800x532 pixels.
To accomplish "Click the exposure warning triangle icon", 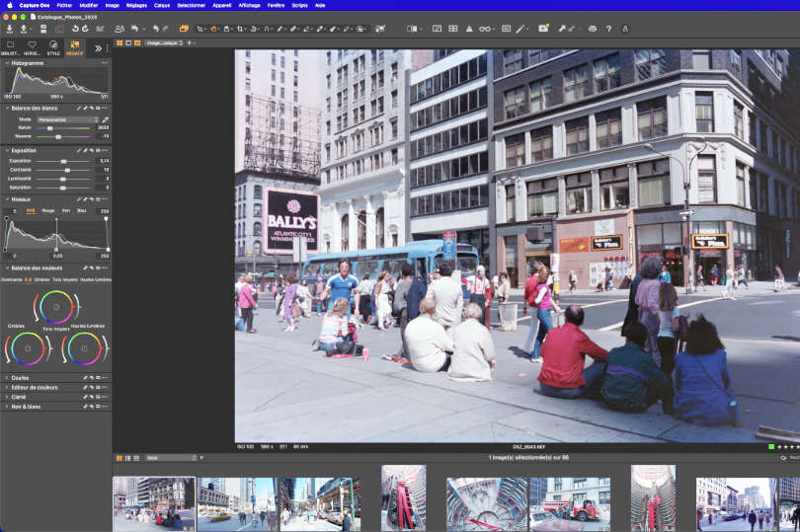I will pos(469,29).
